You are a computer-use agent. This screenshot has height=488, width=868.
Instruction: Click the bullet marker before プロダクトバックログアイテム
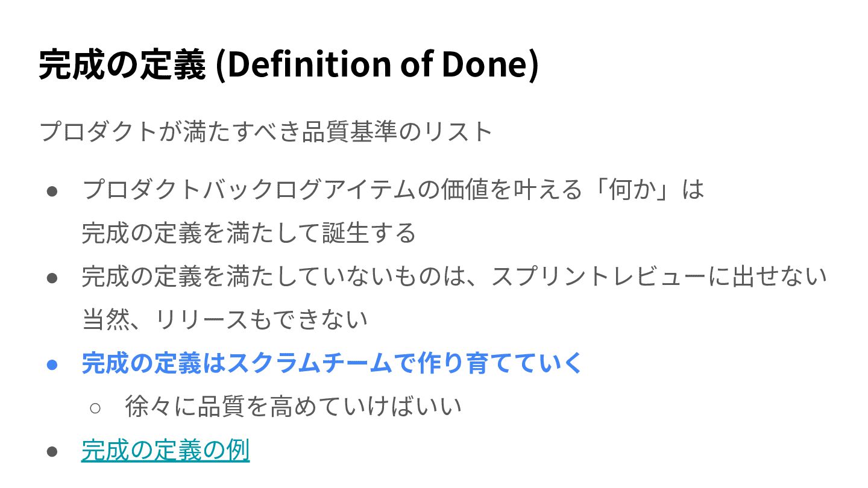52,191
